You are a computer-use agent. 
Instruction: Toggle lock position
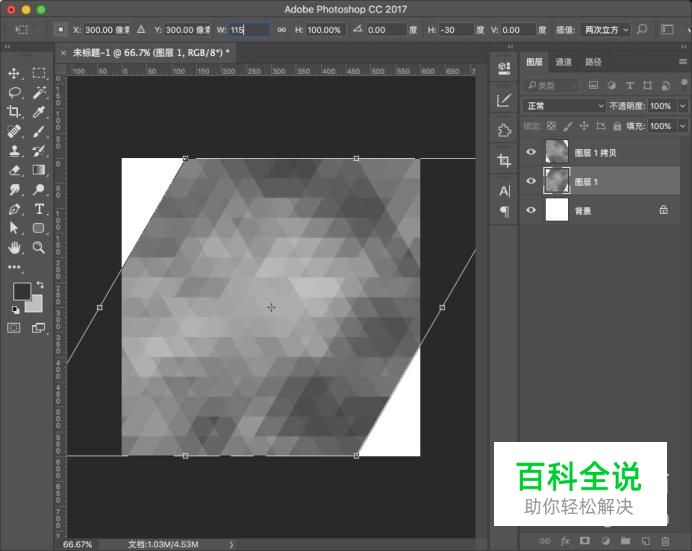[x=584, y=126]
